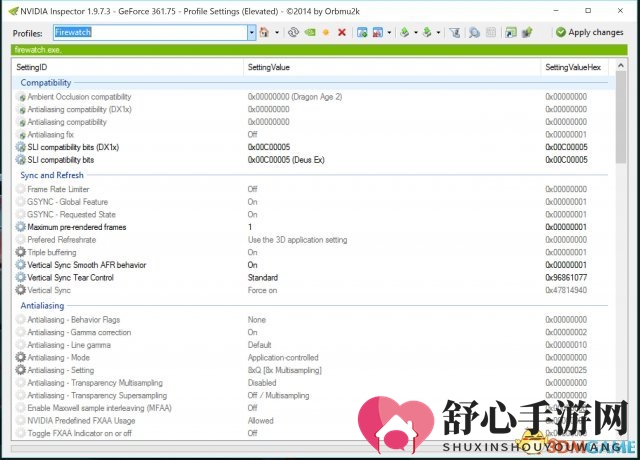The image size is (640, 460).
Task: Open dropdown arrow next to remove application icon
Action: click(x=389, y=32)
